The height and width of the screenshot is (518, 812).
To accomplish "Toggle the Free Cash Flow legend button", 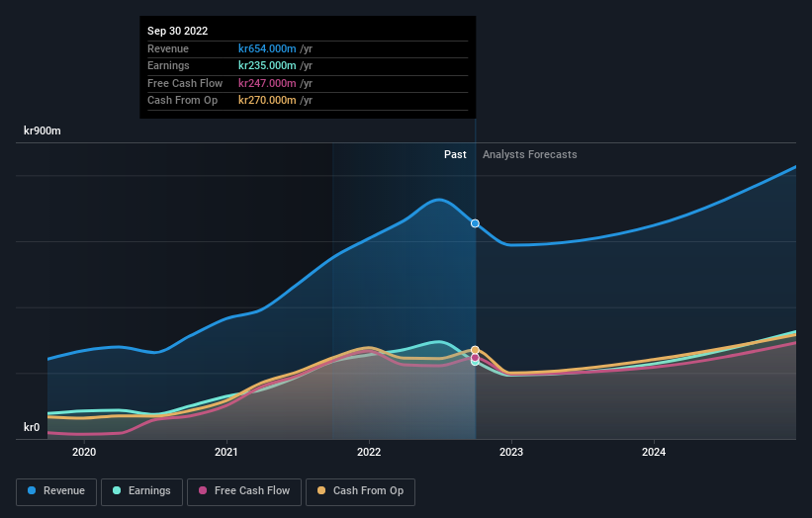I will point(244,491).
